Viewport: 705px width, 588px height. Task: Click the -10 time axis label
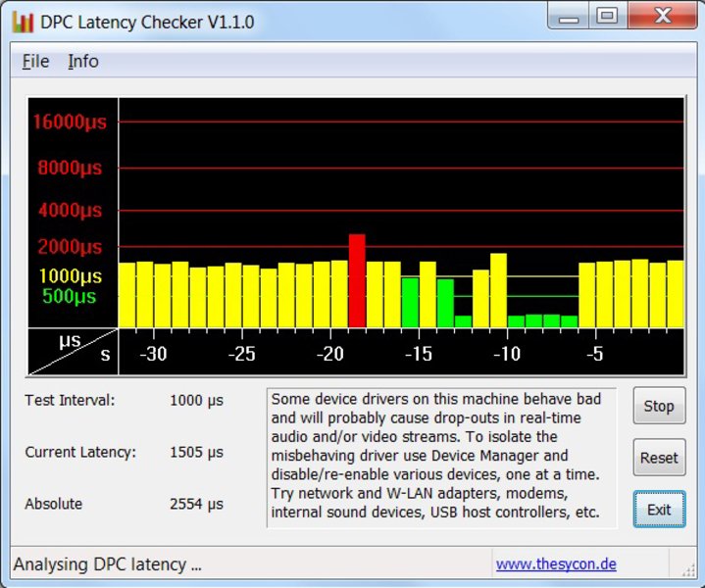[507, 354]
